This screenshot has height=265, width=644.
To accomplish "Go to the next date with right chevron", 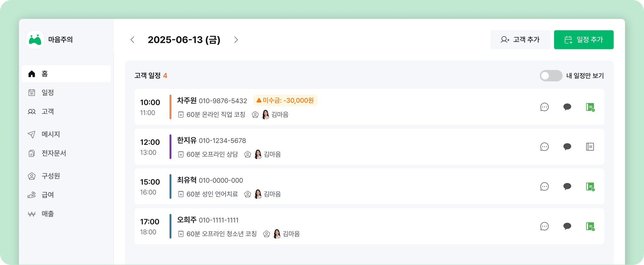I will (236, 40).
